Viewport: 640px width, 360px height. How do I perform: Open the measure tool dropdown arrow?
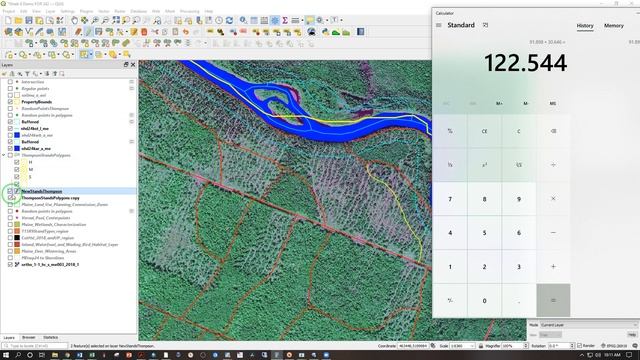(302, 20)
